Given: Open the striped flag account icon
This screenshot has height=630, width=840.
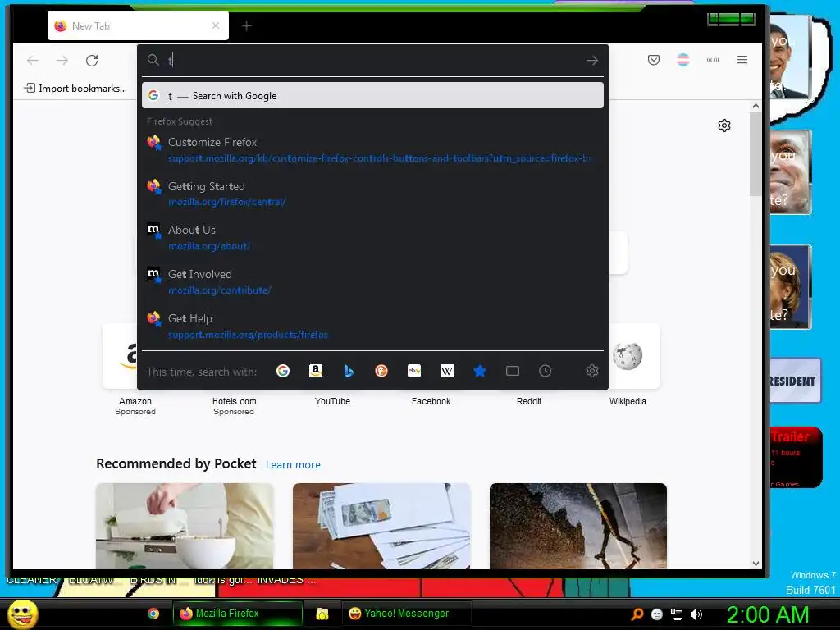Looking at the screenshot, I should pyautogui.click(x=683, y=60).
